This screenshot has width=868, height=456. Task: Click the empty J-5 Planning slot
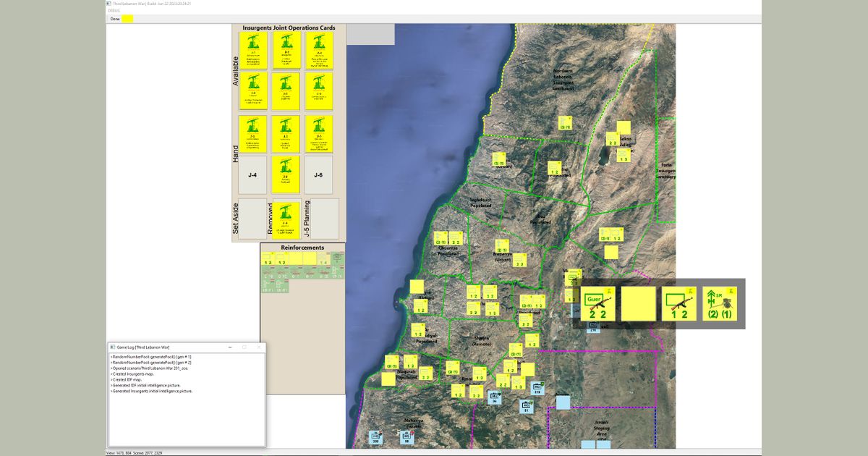pos(325,219)
